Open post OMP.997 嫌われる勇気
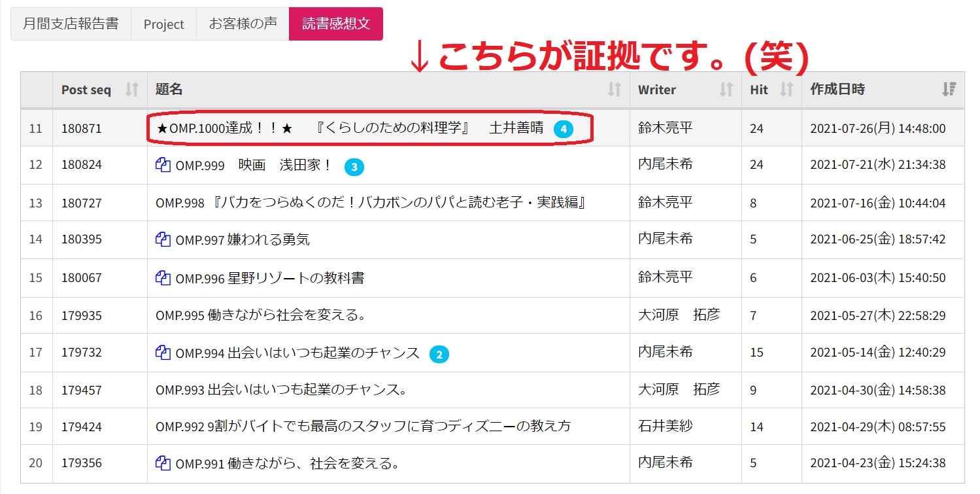980x494 pixels. (x=243, y=239)
